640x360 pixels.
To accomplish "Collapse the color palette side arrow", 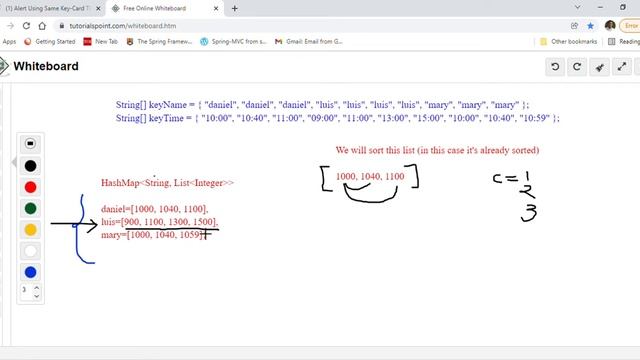I will point(14,162).
